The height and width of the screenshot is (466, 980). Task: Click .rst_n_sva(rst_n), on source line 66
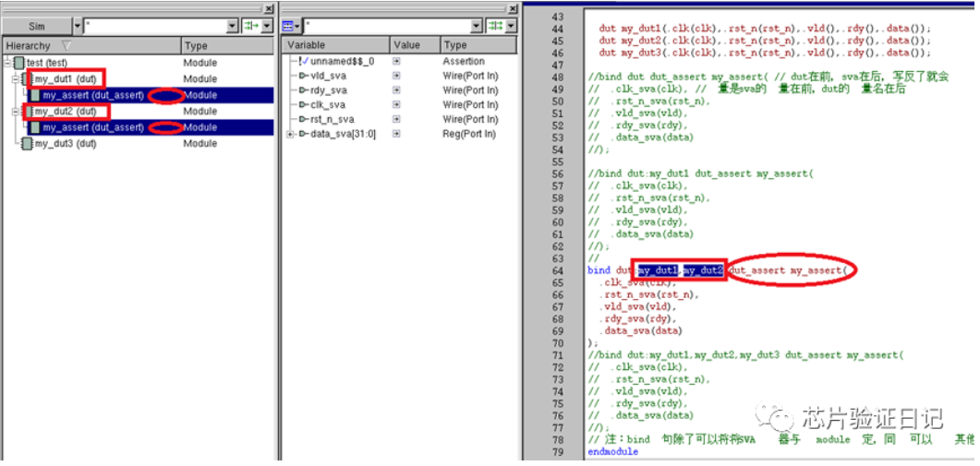pos(649,295)
